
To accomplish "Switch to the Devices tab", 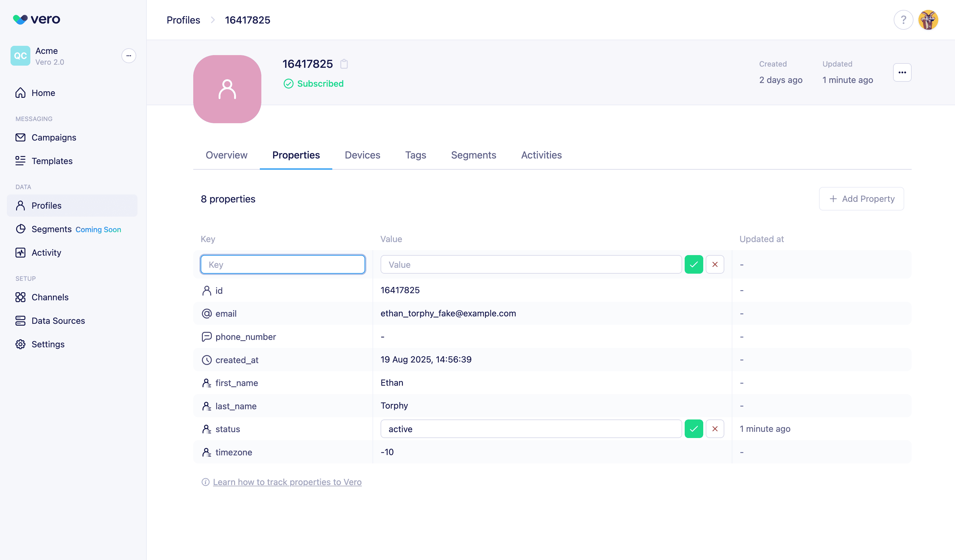I will point(362,155).
